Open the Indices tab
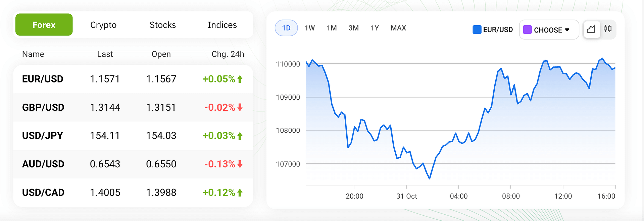 (222, 25)
